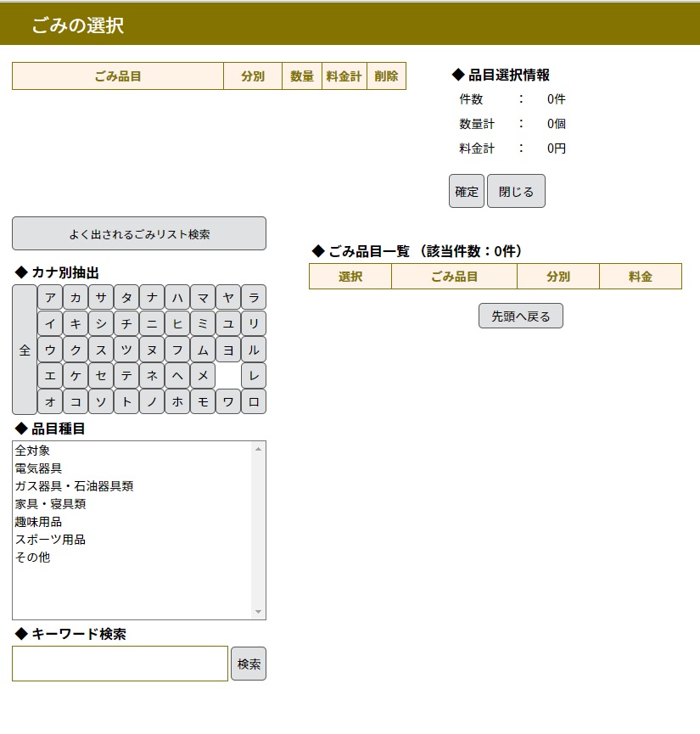Image resolution: width=700 pixels, height=734 pixels.
Task: Select 電気器具 in the category list
Action: point(132,468)
